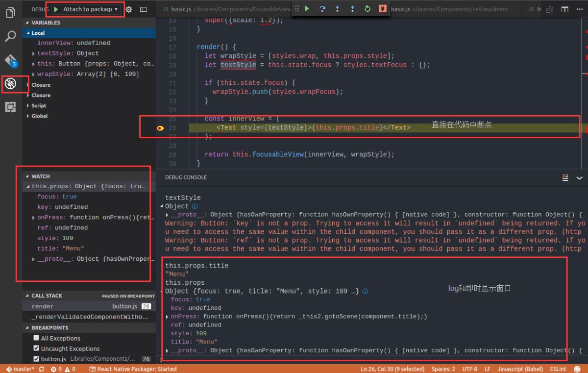This screenshot has height=373, width=588.
Task: Uncheck the Uncaught Exceptions breakpoint
Action: (36, 348)
